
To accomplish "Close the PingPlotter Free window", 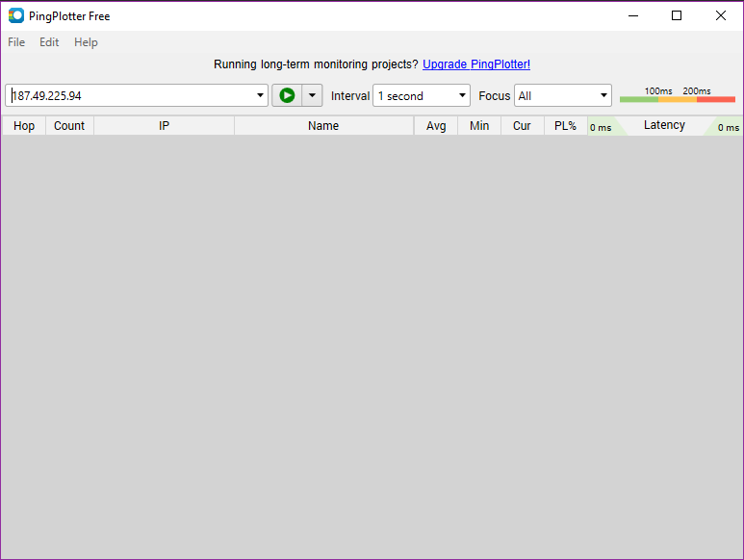I will 720,15.
